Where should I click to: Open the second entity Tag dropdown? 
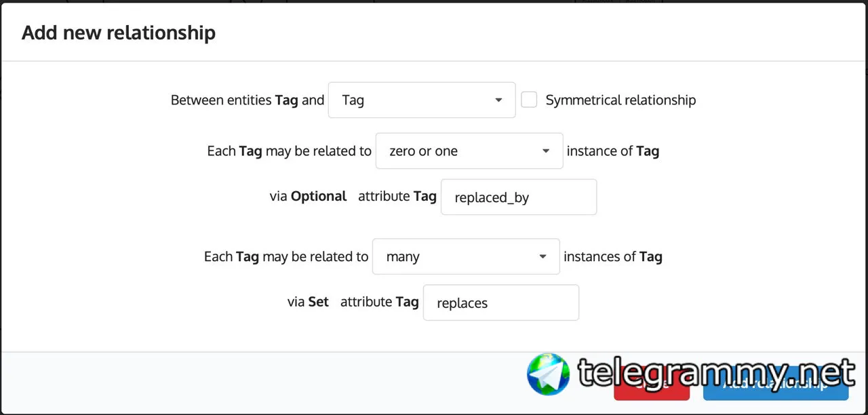tap(421, 100)
